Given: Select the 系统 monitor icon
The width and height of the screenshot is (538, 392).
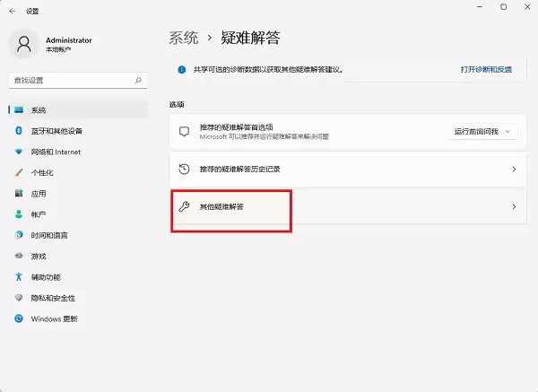Looking at the screenshot, I should pyautogui.click(x=19, y=109).
